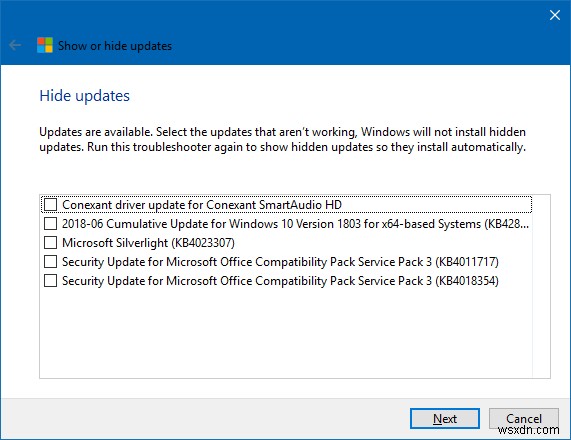The height and width of the screenshot is (440, 571).
Task: Click the 'Microsoft Silverlight (KB4023307)' label
Action: click(x=148, y=243)
